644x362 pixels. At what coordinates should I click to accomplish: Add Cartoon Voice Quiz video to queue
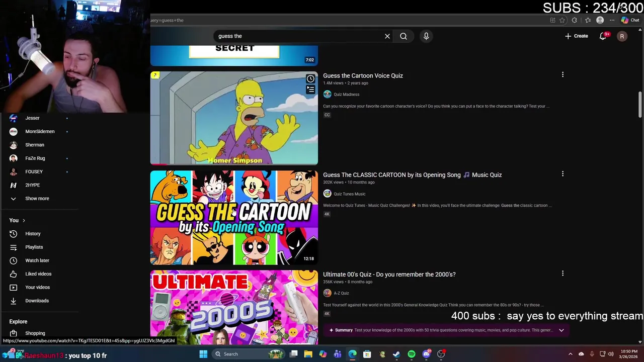(x=310, y=90)
